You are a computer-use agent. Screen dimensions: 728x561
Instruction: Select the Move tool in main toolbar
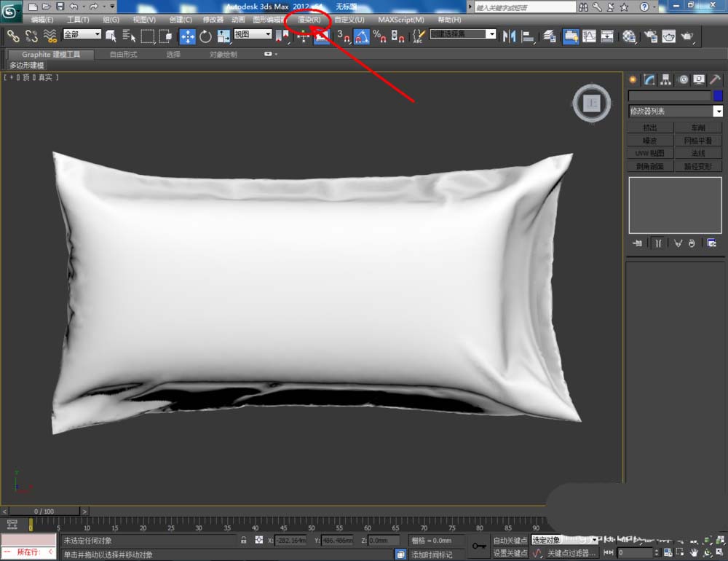[187, 36]
